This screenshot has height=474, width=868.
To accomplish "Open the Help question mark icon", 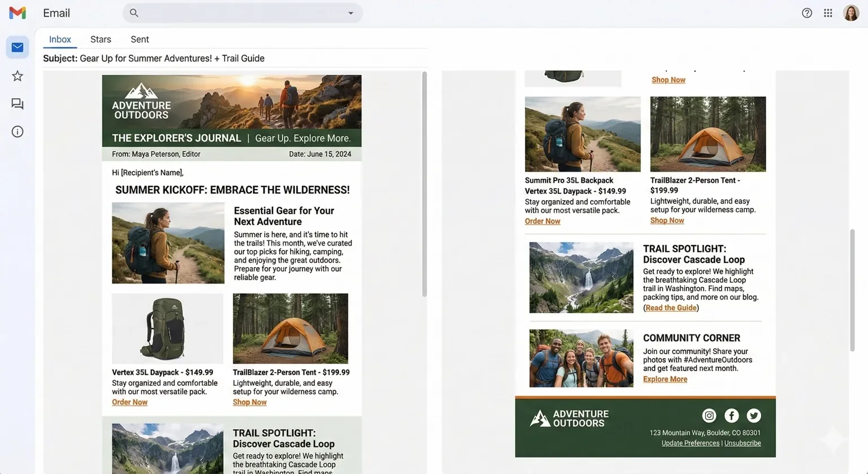I will click(x=806, y=12).
